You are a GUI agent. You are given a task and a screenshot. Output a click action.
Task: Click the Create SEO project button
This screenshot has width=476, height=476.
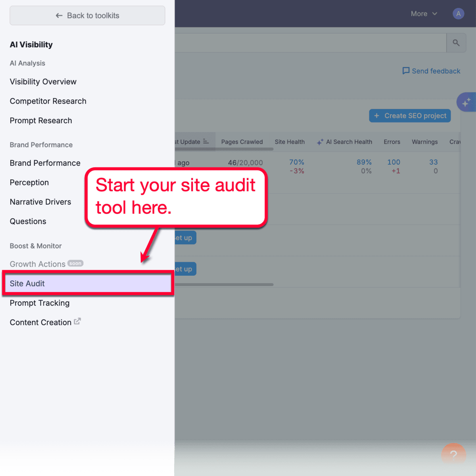tap(410, 115)
